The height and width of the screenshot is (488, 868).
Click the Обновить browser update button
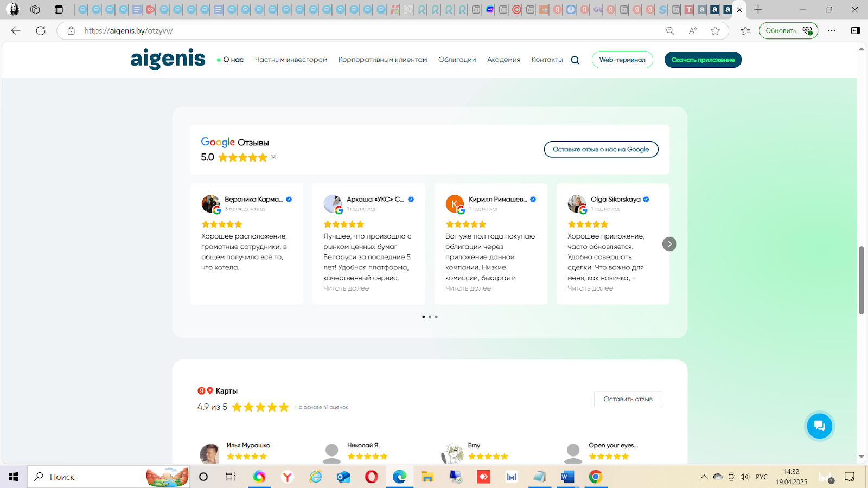point(788,31)
